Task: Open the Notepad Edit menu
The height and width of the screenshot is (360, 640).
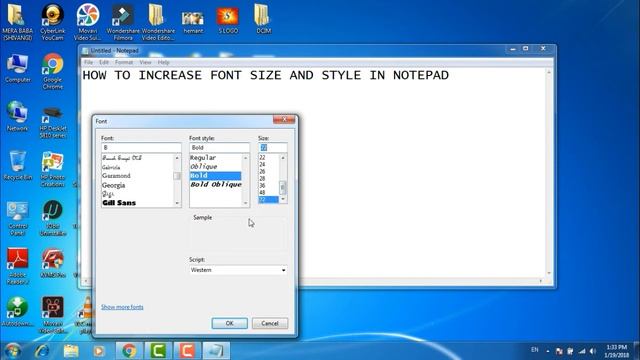Action: [104, 62]
